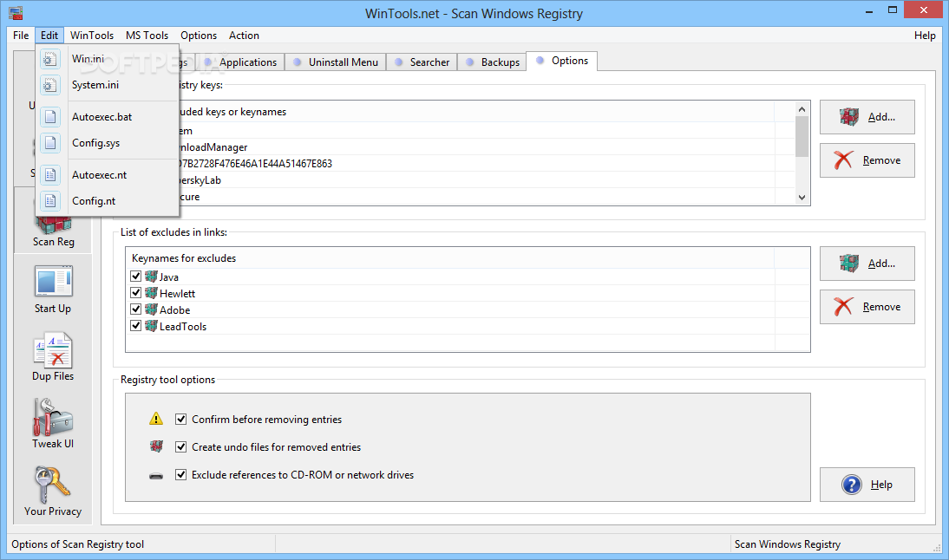This screenshot has height=560, width=949.
Task: Click the yellow warning triangle icon
Action: (x=156, y=419)
